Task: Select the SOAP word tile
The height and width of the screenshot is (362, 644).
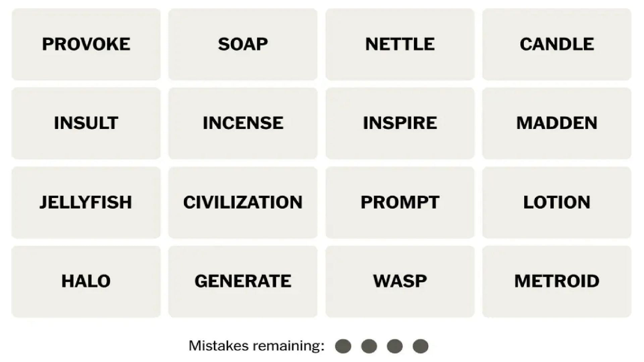Action: pyautogui.click(x=243, y=43)
